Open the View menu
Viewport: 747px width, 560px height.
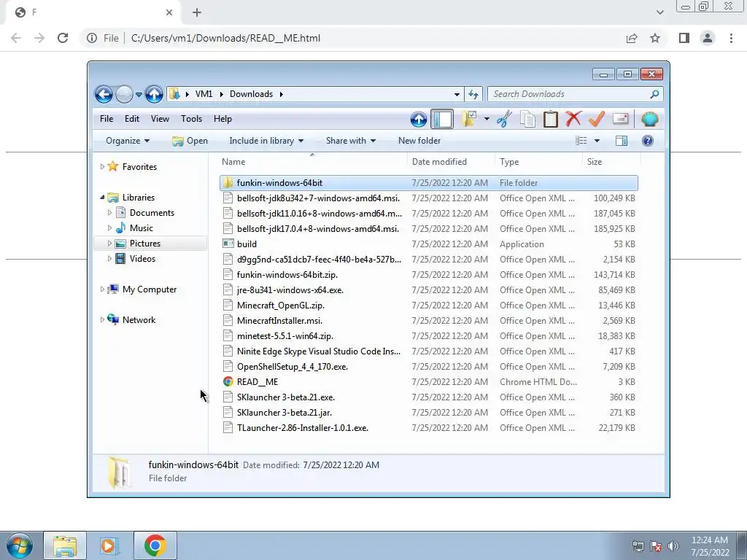click(160, 119)
